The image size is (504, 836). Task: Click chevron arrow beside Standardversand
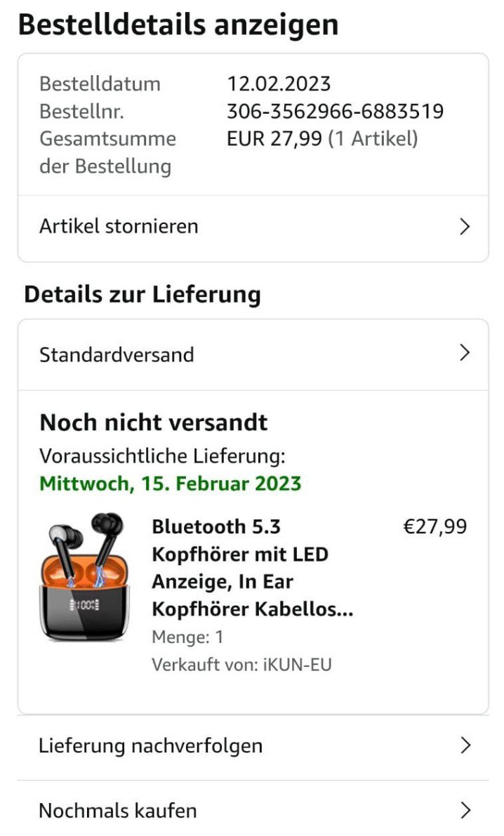(465, 352)
